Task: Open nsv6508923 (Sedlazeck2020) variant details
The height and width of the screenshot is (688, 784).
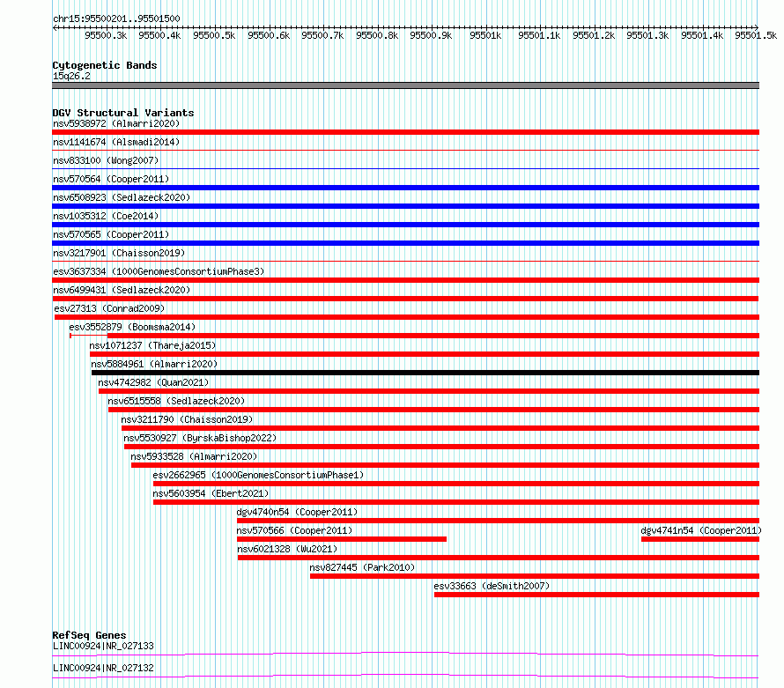Action: 122,197
